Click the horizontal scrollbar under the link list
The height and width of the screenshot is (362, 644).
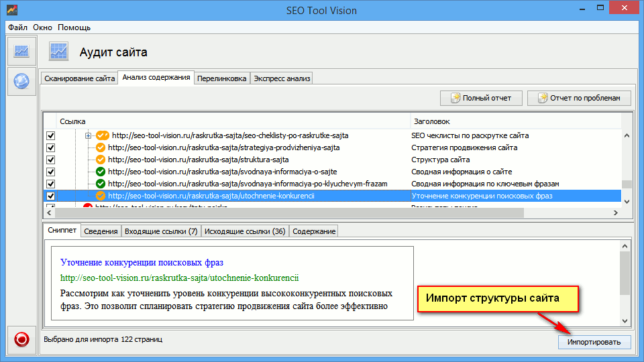coord(288,213)
